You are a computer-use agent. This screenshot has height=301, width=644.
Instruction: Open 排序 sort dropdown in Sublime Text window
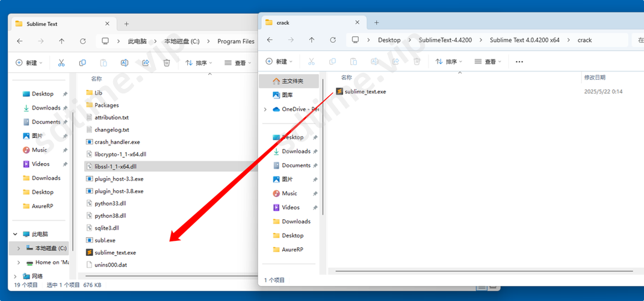click(x=199, y=63)
